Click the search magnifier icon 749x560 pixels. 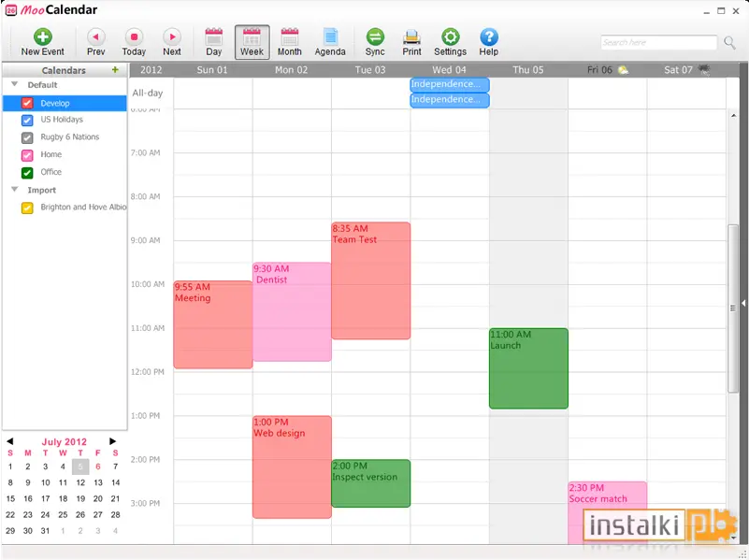tap(729, 42)
